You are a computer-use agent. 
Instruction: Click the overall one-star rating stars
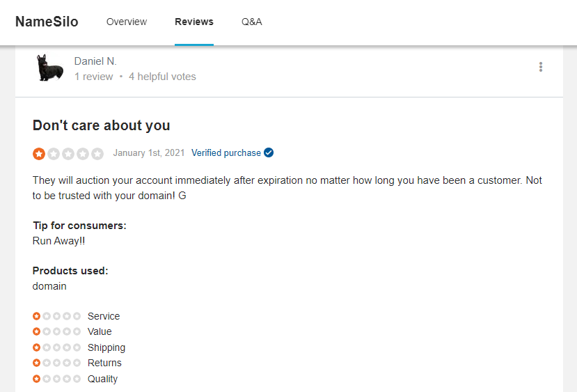pyautogui.click(x=68, y=153)
